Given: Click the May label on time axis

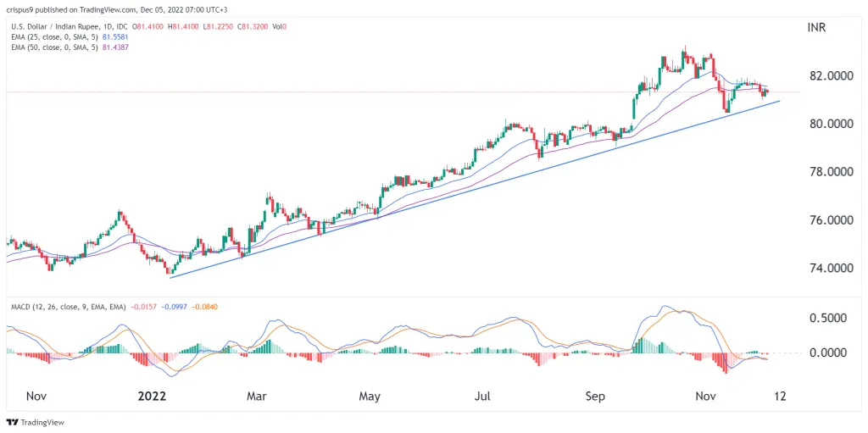Looking at the screenshot, I should 370,397.
